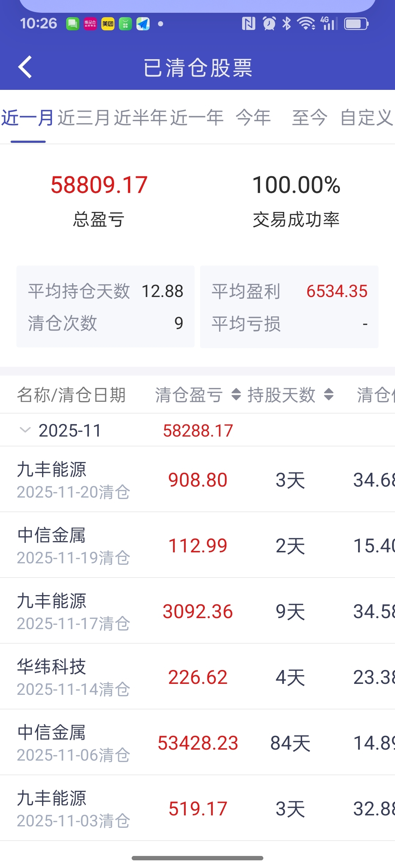The width and height of the screenshot is (395, 868).
Task: Tap the alarm clock status icon
Action: [269, 24]
